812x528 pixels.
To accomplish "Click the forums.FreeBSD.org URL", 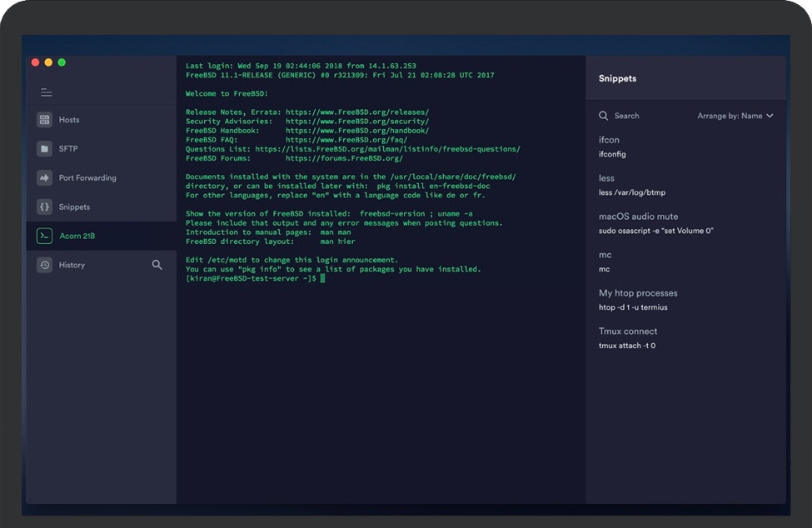I will coord(344,158).
